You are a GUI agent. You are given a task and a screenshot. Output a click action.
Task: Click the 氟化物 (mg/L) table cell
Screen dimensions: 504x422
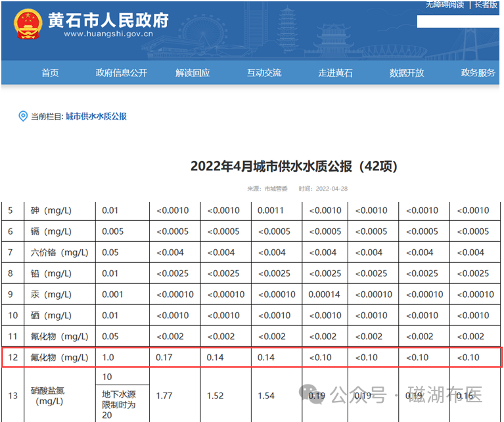pyautogui.click(x=59, y=358)
